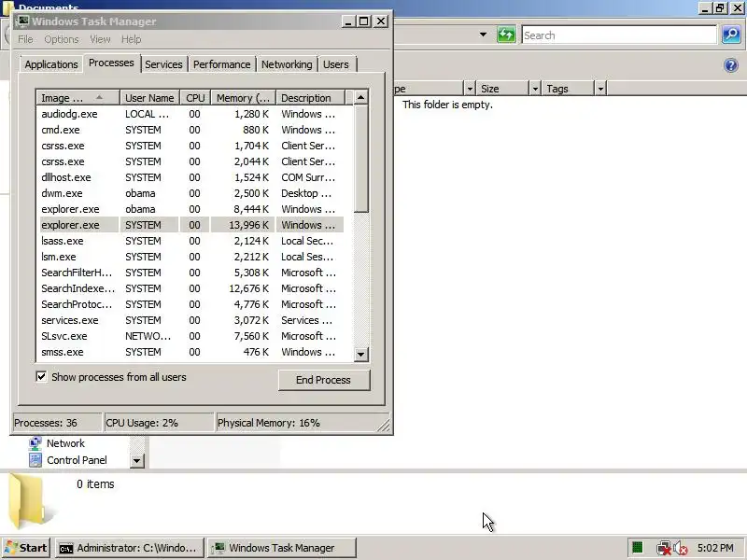Sort processes by CPU column header

(195, 98)
